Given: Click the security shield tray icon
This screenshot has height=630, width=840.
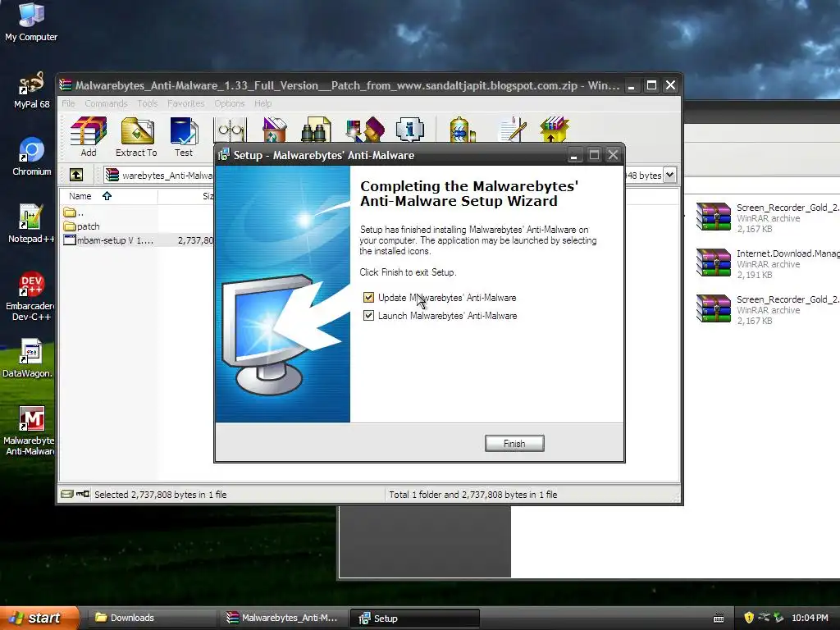Looking at the screenshot, I should coord(749,618).
